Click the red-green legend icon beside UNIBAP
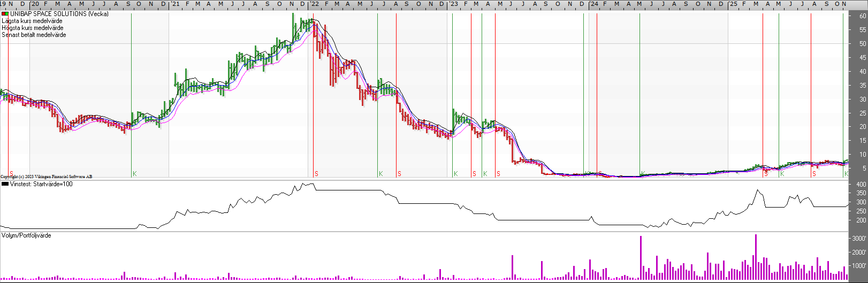Viewport: 868px width, 283px height. (x=5, y=14)
